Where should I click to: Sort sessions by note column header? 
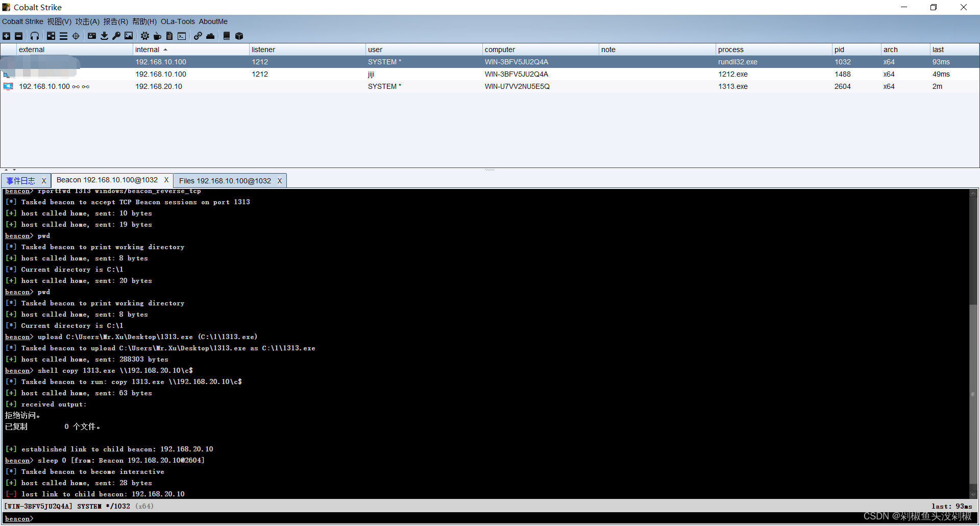[x=657, y=50]
